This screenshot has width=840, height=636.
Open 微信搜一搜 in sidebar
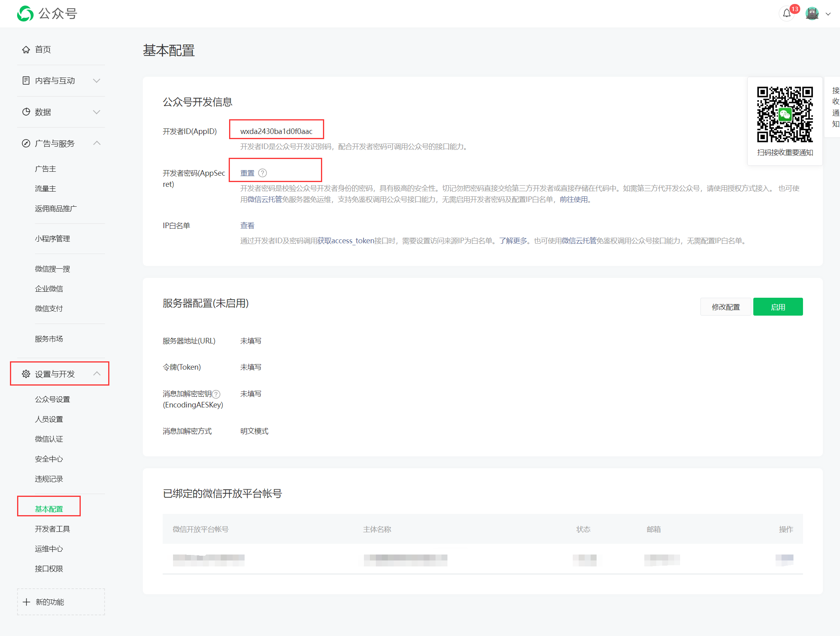pyautogui.click(x=52, y=269)
